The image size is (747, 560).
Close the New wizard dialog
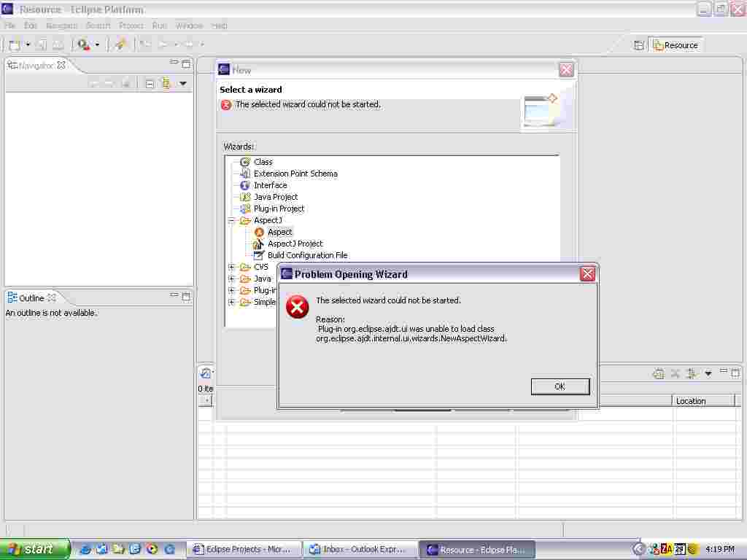(x=566, y=70)
